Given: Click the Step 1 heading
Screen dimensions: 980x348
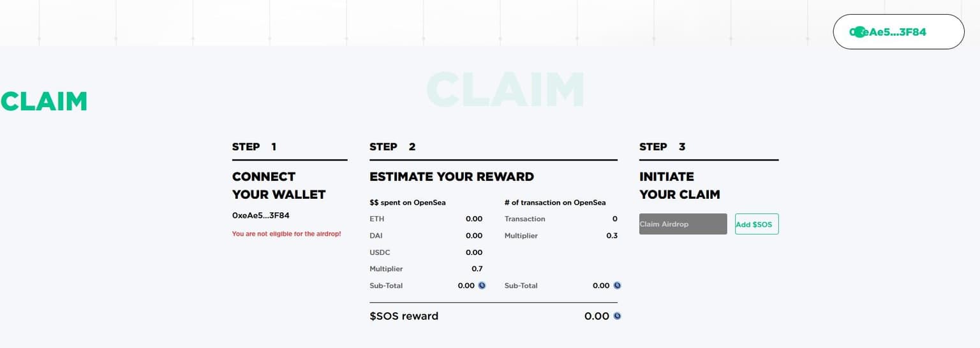Looking at the screenshot, I should (254, 147).
